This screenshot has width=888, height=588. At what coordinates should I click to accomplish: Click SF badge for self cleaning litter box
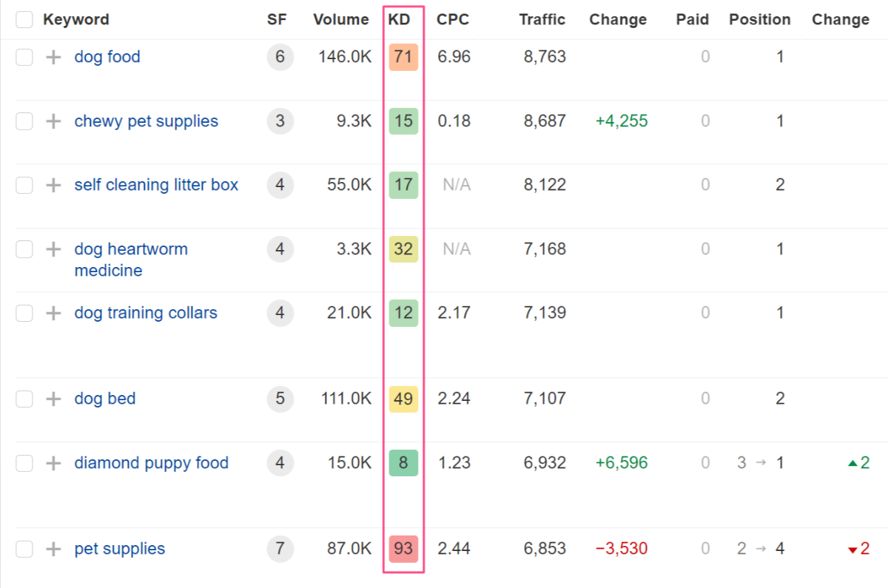click(280, 185)
